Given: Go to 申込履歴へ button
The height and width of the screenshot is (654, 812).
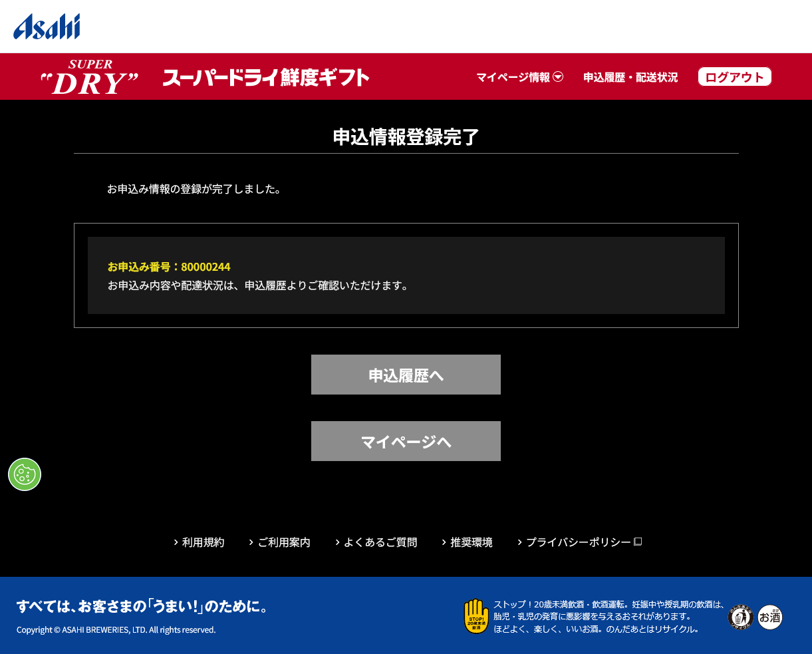Looking at the screenshot, I should tap(406, 375).
